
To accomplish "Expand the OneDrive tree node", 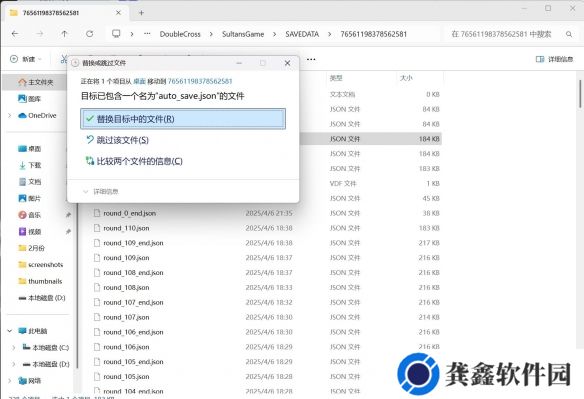I will pos(10,115).
